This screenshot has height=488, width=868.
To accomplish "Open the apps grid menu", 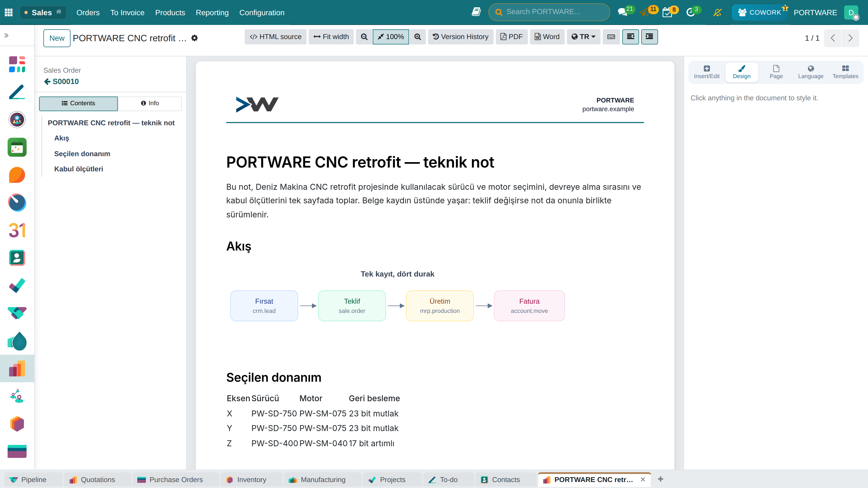I will [9, 12].
